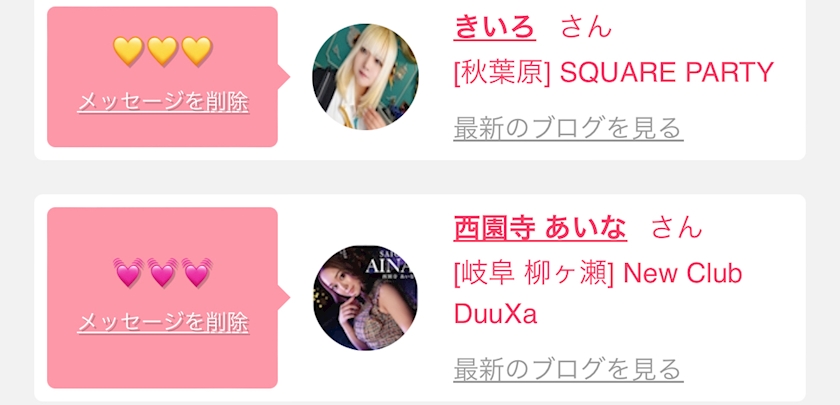Click the first pink beating heart emoji
The width and height of the screenshot is (840, 405).
point(129,272)
